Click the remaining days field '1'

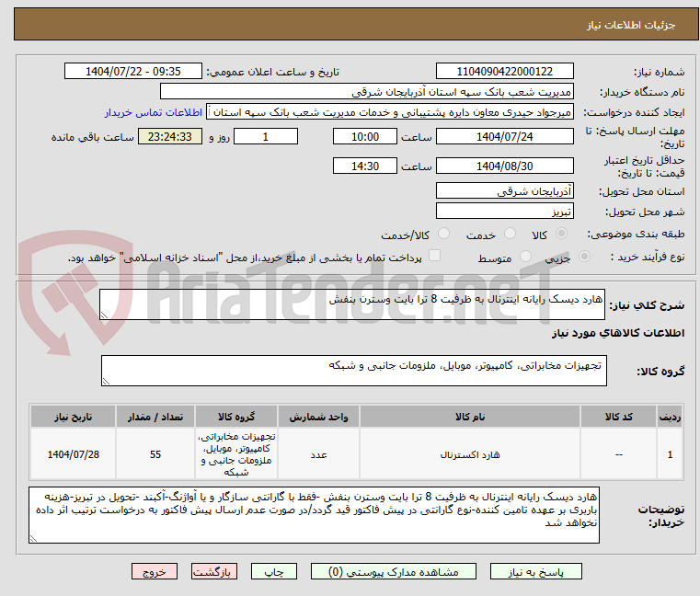pos(266,137)
